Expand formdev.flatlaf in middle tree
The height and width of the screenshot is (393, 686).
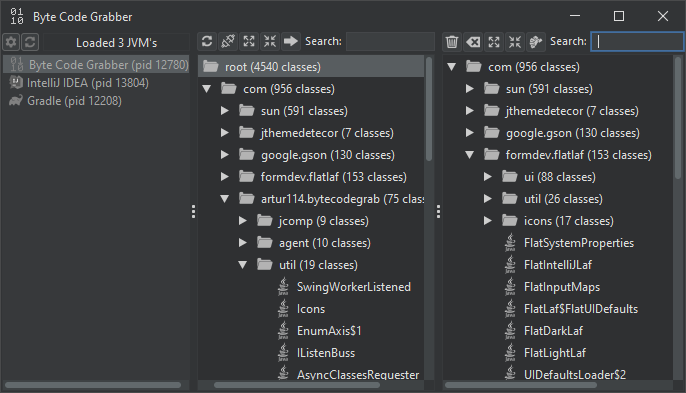tap(225, 176)
